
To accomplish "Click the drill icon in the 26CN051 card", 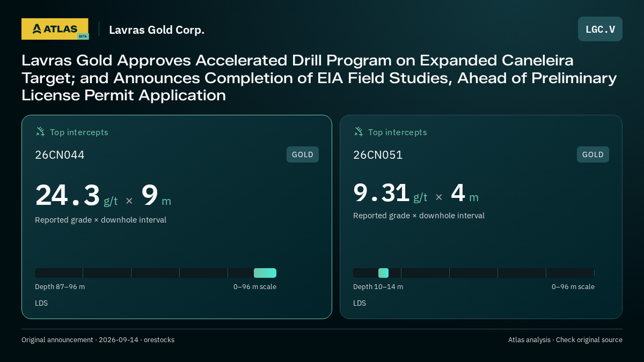I will point(358,131).
